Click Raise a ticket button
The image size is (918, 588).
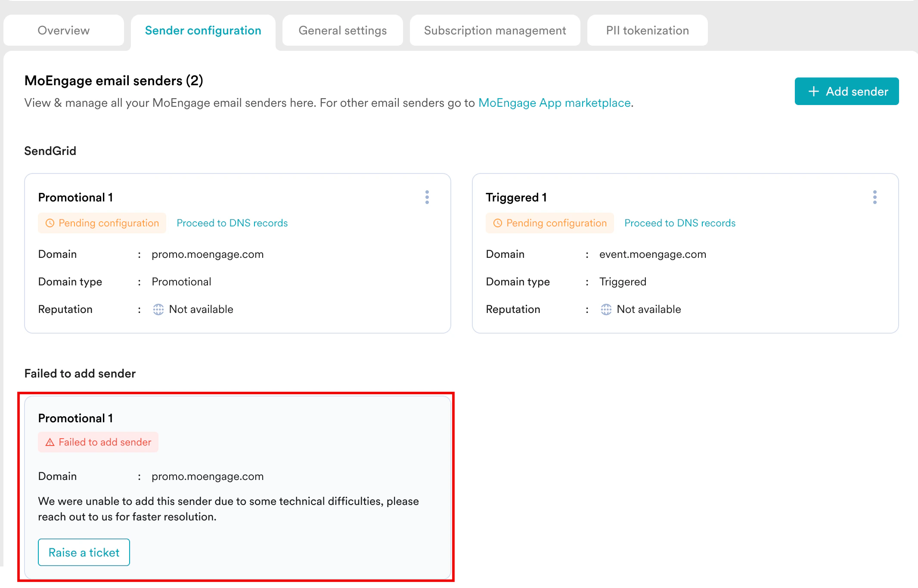(x=84, y=552)
